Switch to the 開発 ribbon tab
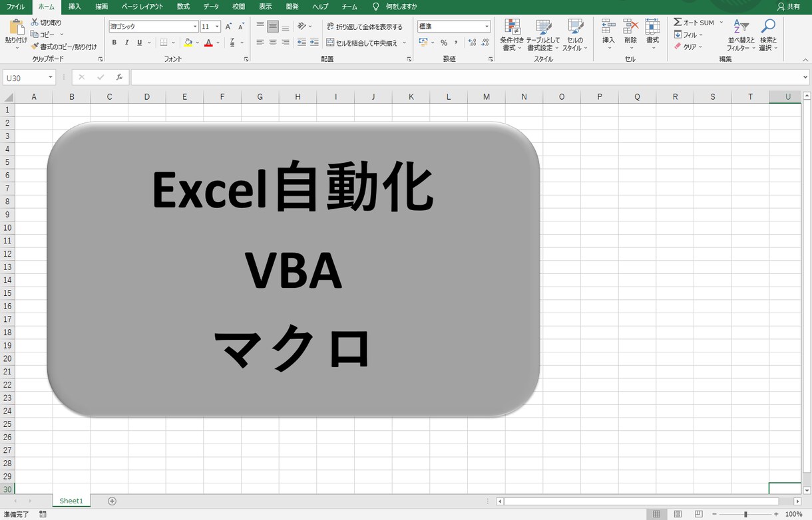This screenshot has width=812, height=520. (x=292, y=7)
